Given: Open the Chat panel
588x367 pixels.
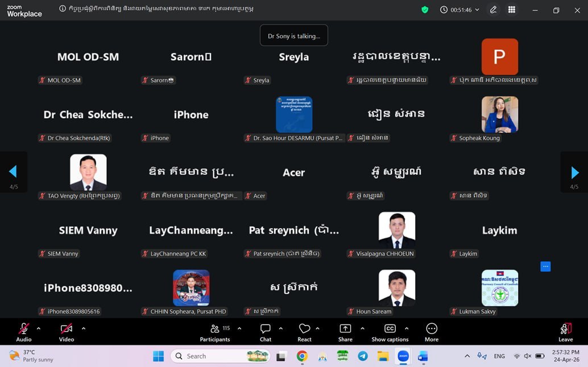Looking at the screenshot, I should (x=265, y=329).
